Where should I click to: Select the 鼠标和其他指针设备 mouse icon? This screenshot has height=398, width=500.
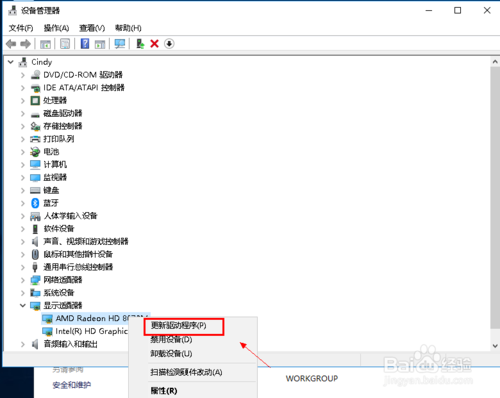[35, 254]
